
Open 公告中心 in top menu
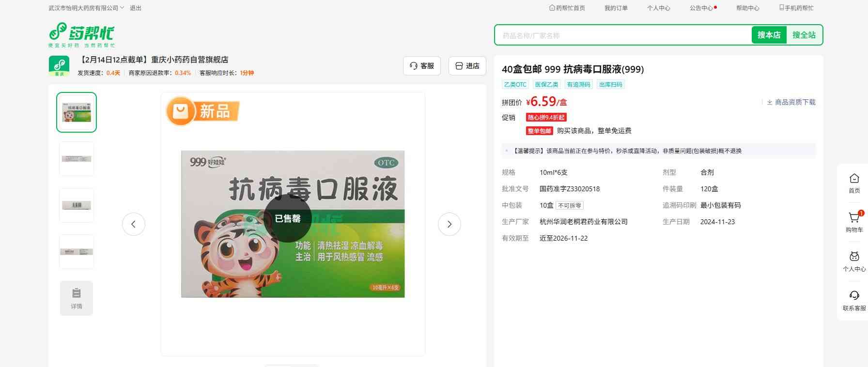pyautogui.click(x=701, y=8)
